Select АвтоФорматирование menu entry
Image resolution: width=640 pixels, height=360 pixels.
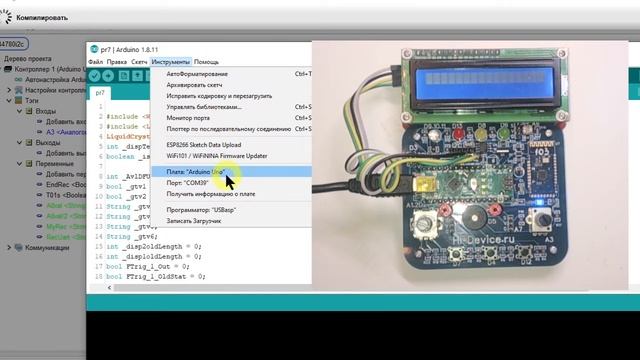(x=231, y=74)
